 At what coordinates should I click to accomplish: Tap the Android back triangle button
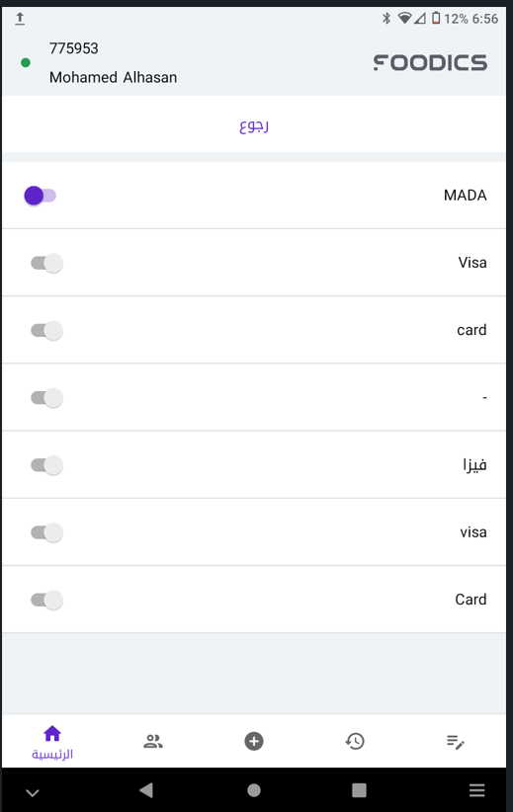click(x=146, y=789)
